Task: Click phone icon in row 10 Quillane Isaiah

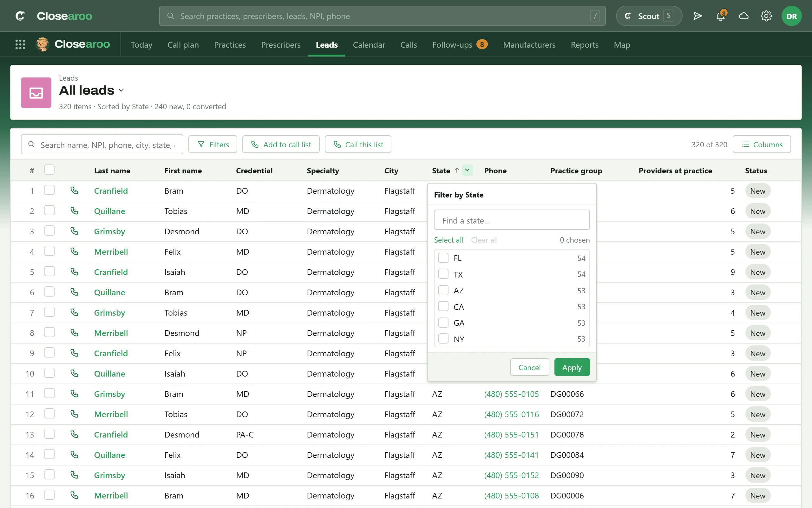Action: (74, 373)
